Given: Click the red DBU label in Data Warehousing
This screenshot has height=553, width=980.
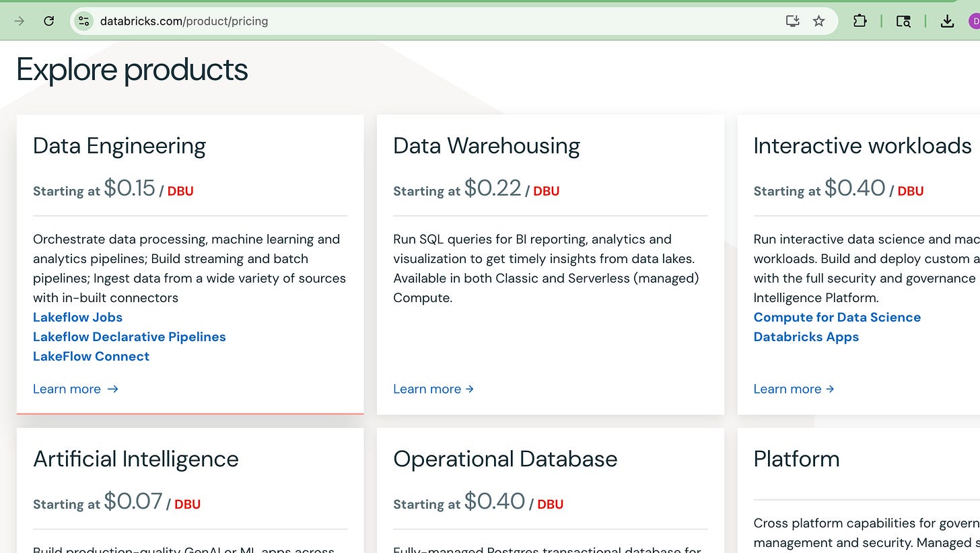Looking at the screenshot, I should click(x=547, y=191).
